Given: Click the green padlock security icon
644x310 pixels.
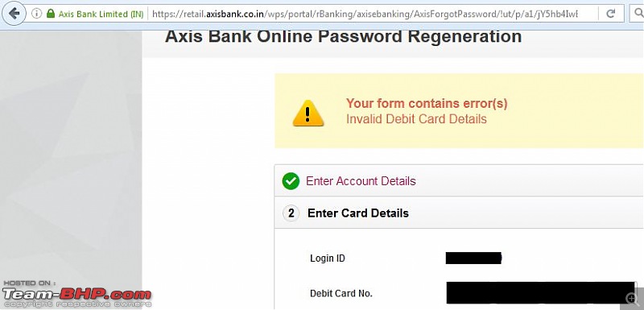Looking at the screenshot, I should click(x=51, y=14).
